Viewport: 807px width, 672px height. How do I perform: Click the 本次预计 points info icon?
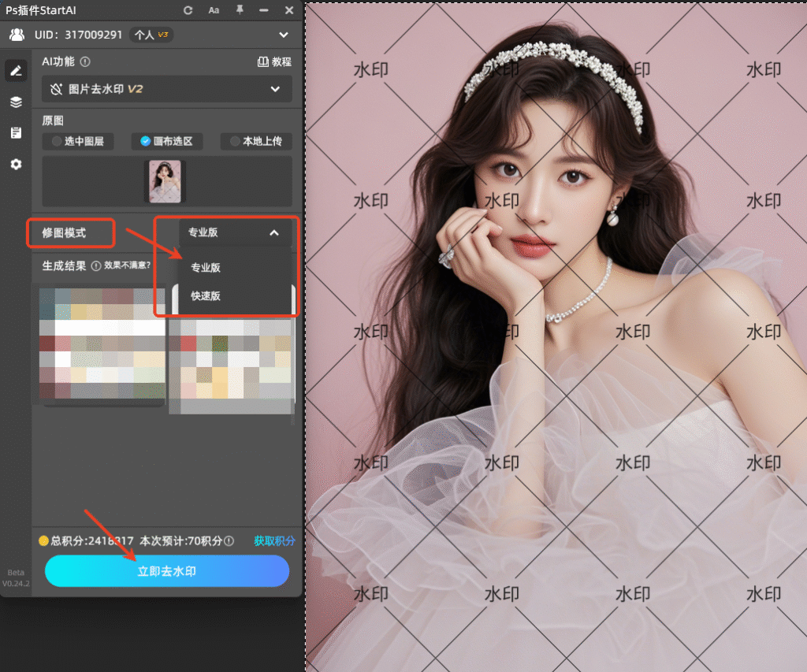point(229,540)
